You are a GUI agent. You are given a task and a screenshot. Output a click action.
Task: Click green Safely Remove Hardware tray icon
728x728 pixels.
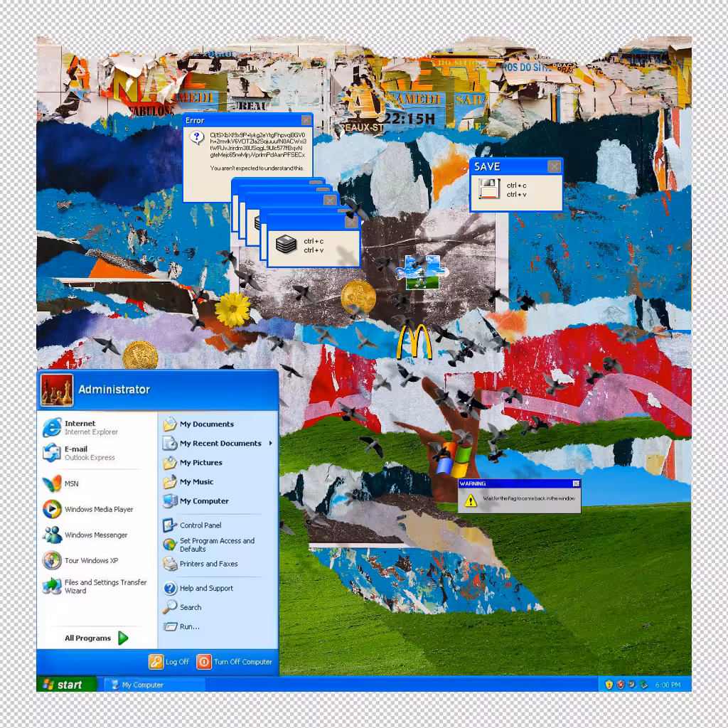[x=643, y=685]
